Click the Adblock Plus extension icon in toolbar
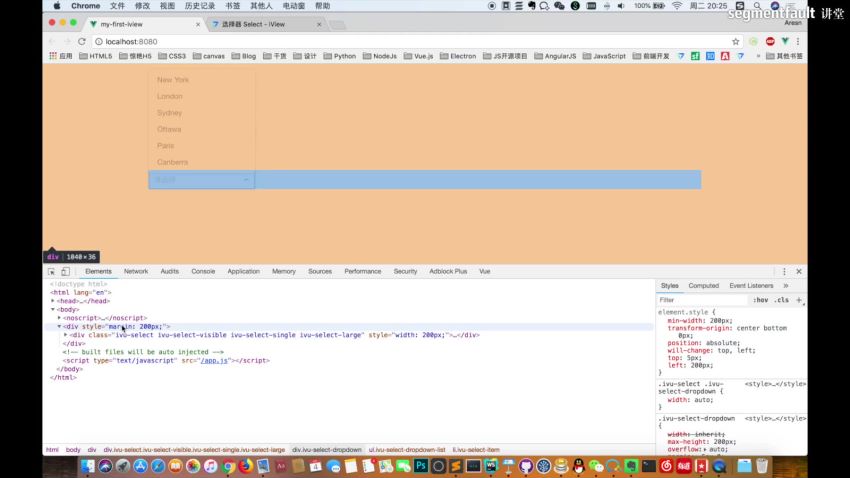The image size is (850, 478). click(x=770, y=41)
